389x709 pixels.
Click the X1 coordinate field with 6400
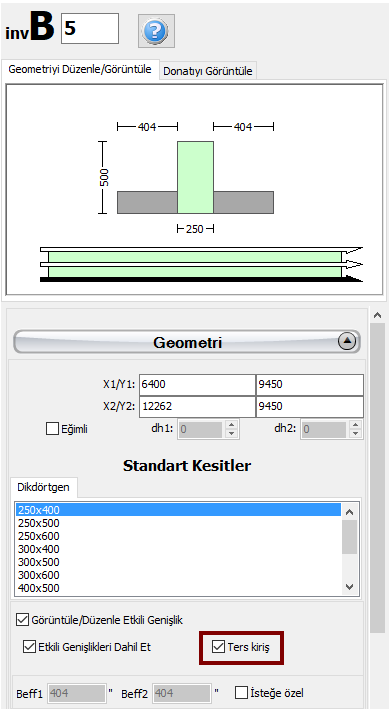click(197, 385)
